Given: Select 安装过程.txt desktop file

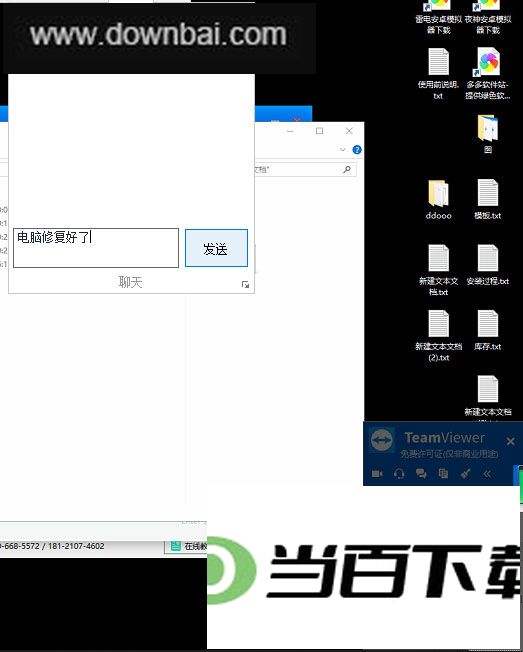Looking at the screenshot, I should 488,265.
